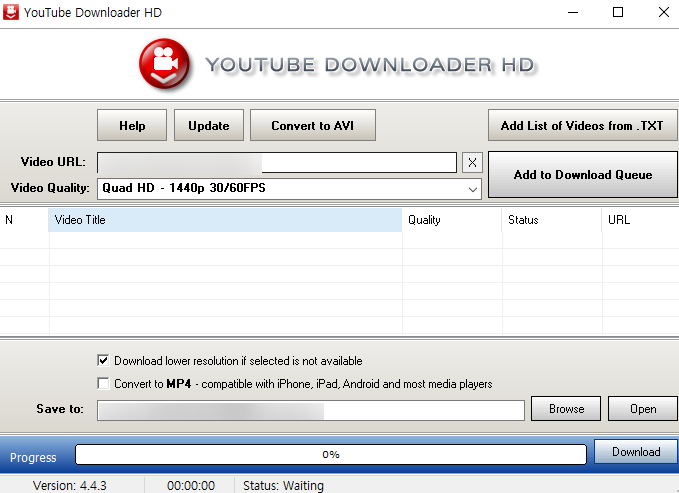Clear the Video URL with the X button

click(472, 163)
